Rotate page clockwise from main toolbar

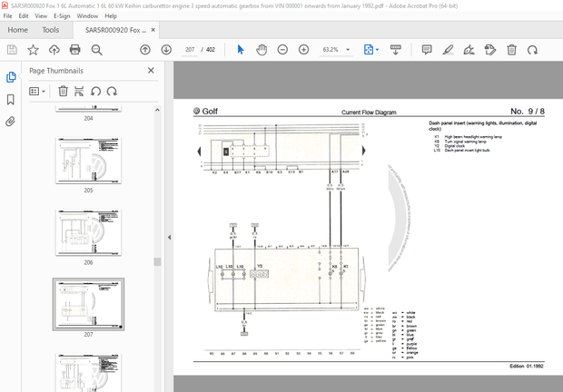point(532,50)
